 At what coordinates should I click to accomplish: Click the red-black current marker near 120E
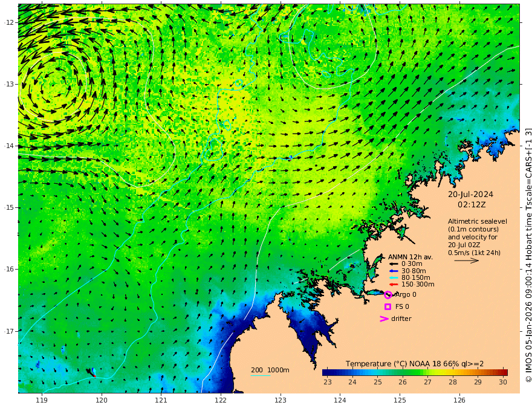click(x=92, y=373)
